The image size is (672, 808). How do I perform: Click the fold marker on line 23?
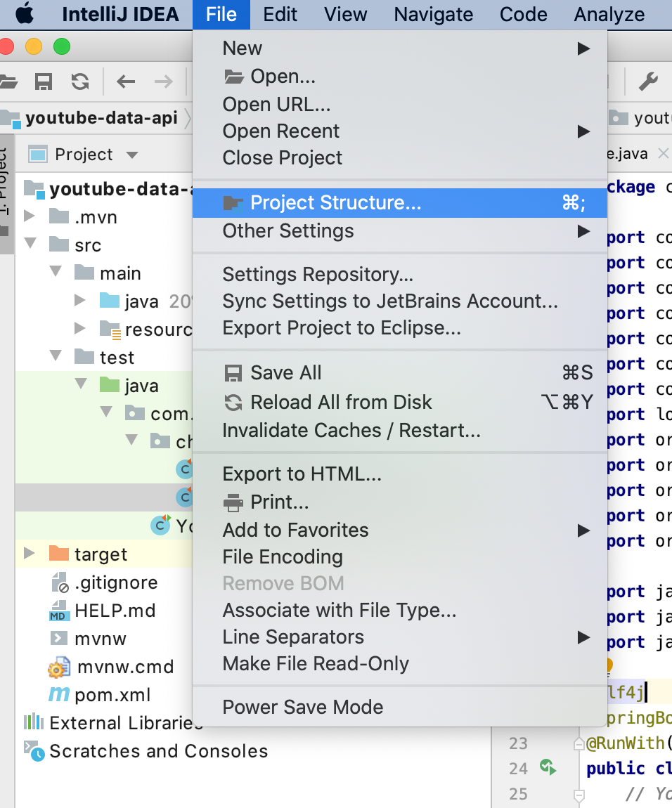pyautogui.click(x=579, y=743)
